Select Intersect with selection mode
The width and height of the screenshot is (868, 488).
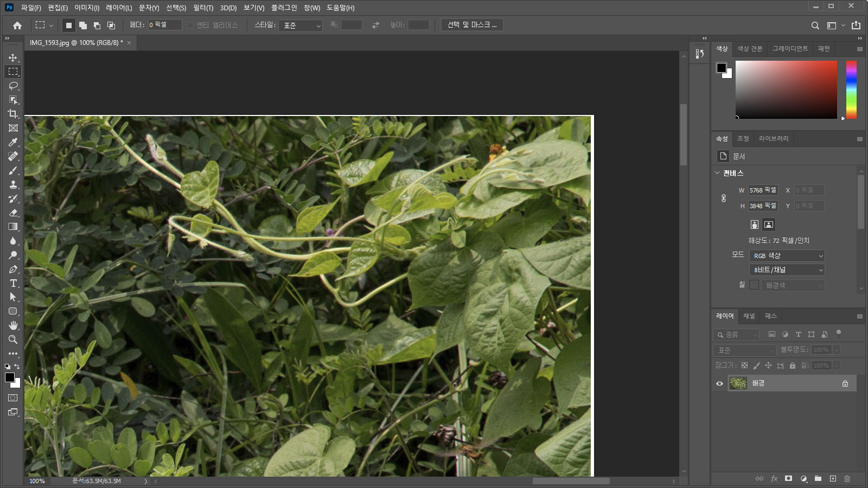click(111, 25)
